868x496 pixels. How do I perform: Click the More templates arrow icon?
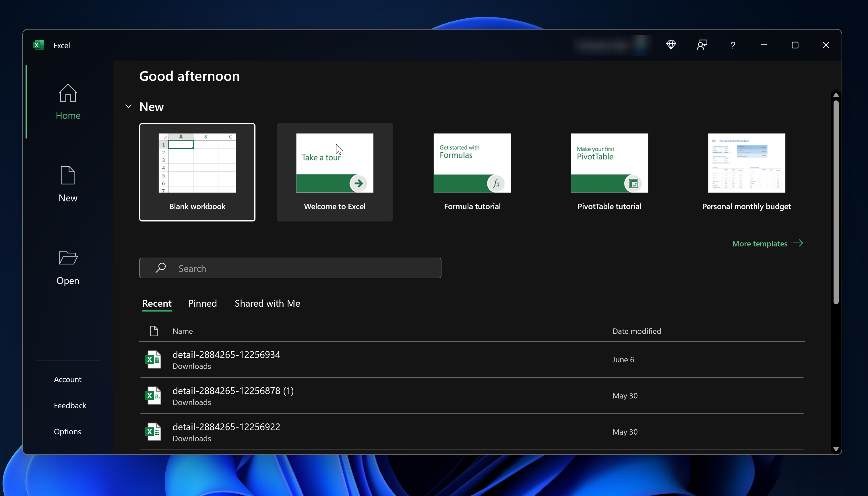[798, 243]
